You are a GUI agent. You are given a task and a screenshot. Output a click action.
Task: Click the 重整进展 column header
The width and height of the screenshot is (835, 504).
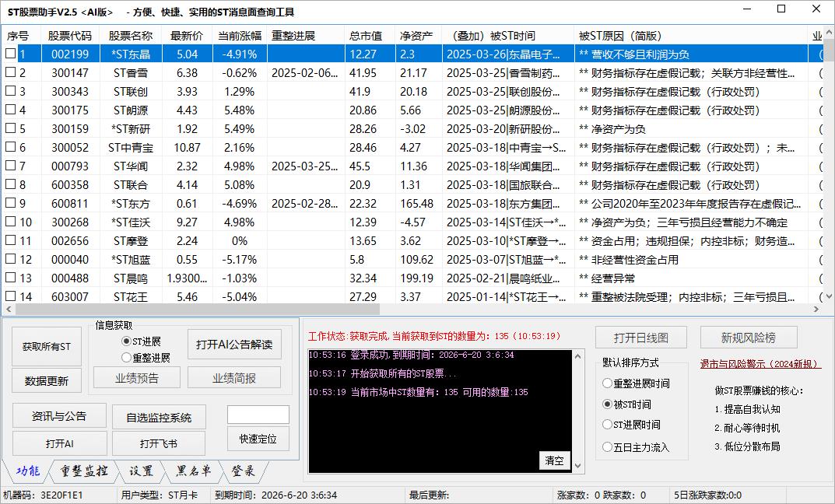pos(306,36)
